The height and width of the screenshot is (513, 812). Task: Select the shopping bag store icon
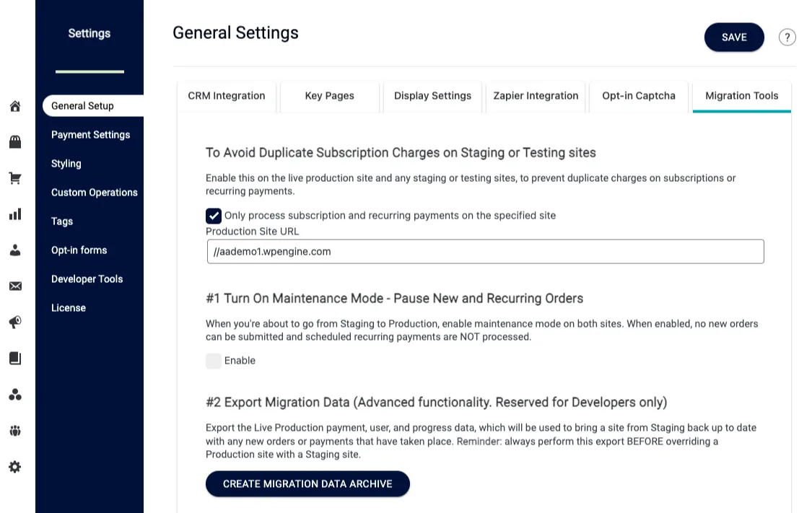pos(15,142)
